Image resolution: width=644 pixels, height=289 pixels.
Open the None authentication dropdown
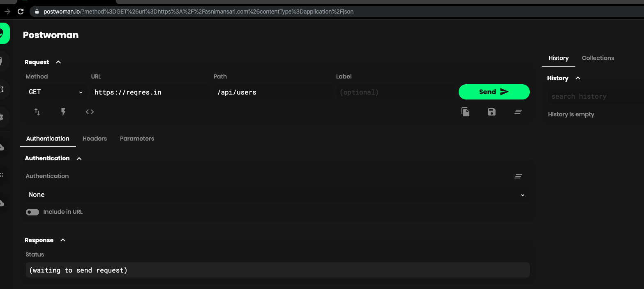[x=277, y=195]
